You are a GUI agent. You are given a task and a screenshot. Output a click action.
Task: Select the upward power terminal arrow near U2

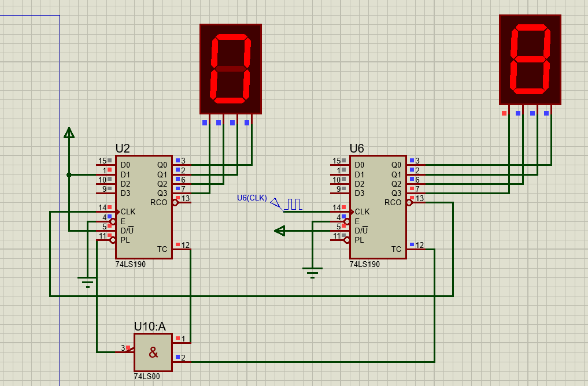point(69,133)
